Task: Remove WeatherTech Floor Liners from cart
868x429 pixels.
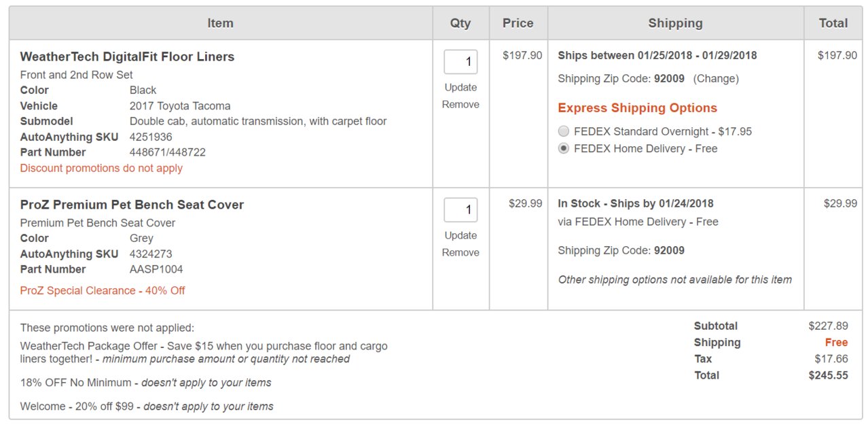Action: point(460,104)
